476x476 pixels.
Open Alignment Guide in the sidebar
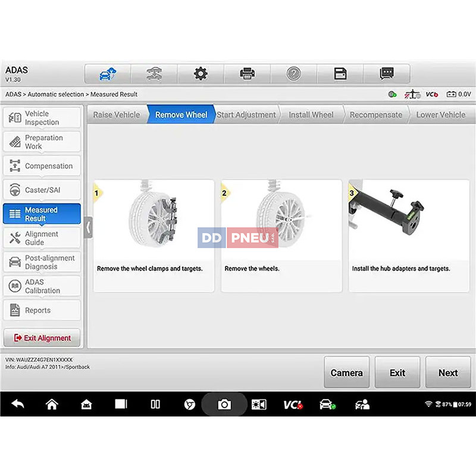pos(42,238)
